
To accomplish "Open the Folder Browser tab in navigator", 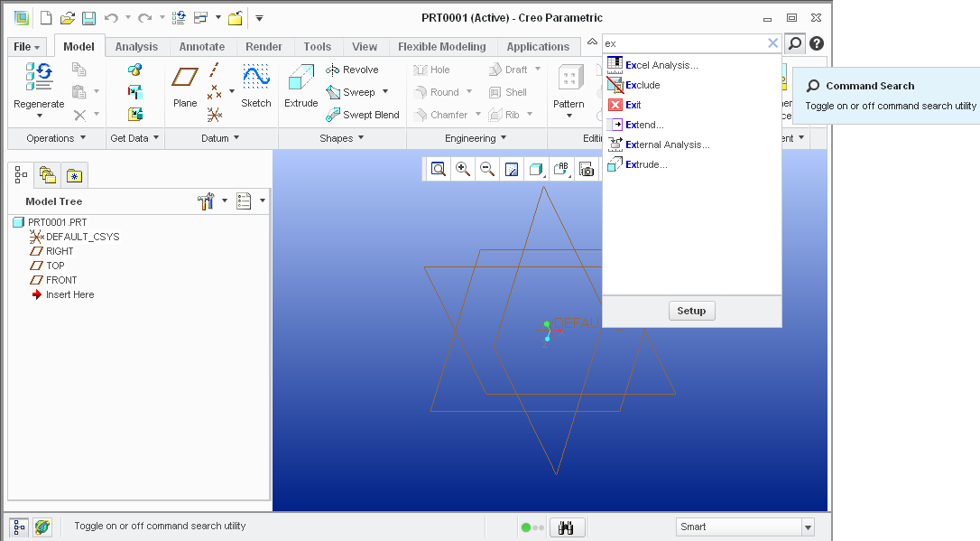I will [48, 175].
